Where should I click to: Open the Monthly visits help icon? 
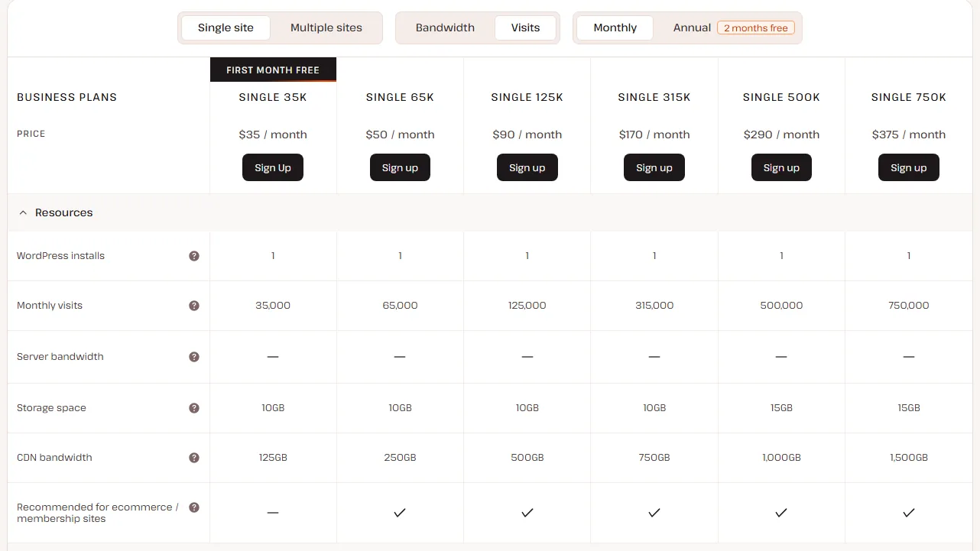(x=194, y=306)
